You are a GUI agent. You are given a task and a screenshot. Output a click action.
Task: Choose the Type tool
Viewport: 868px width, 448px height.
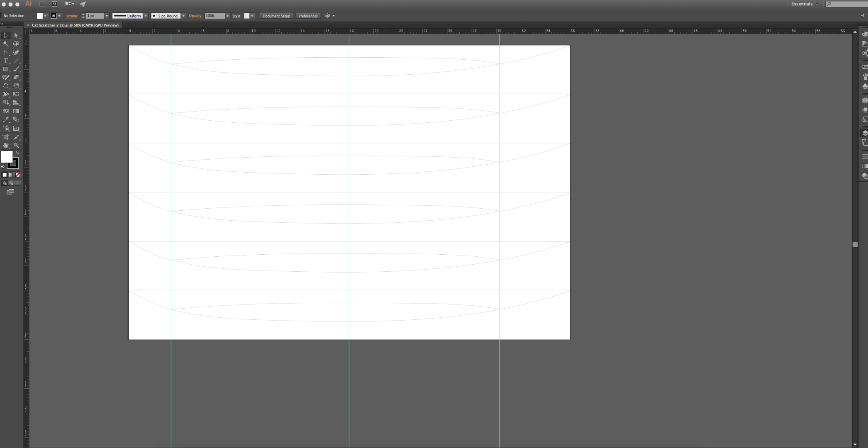[x=6, y=61]
